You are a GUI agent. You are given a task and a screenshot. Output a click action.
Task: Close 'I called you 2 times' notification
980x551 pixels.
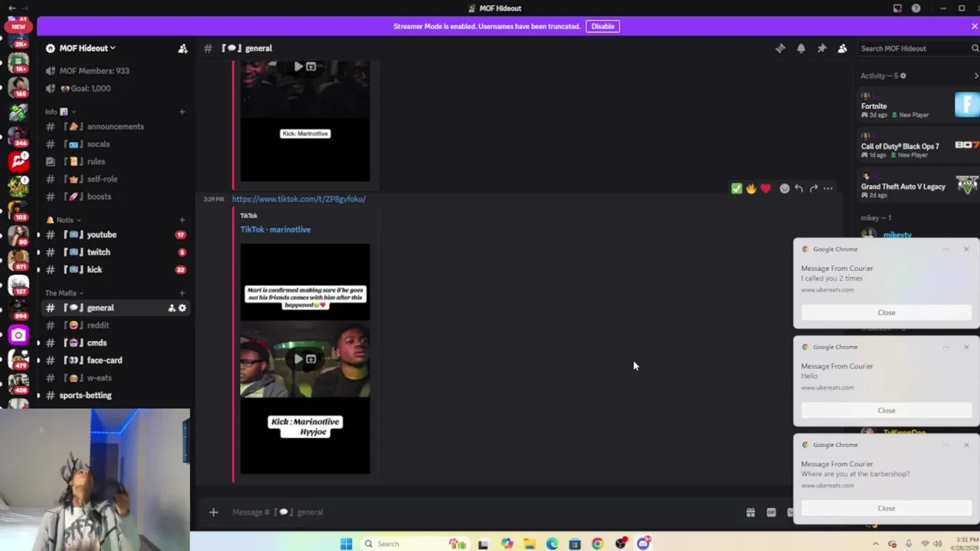click(x=886, y=312)
